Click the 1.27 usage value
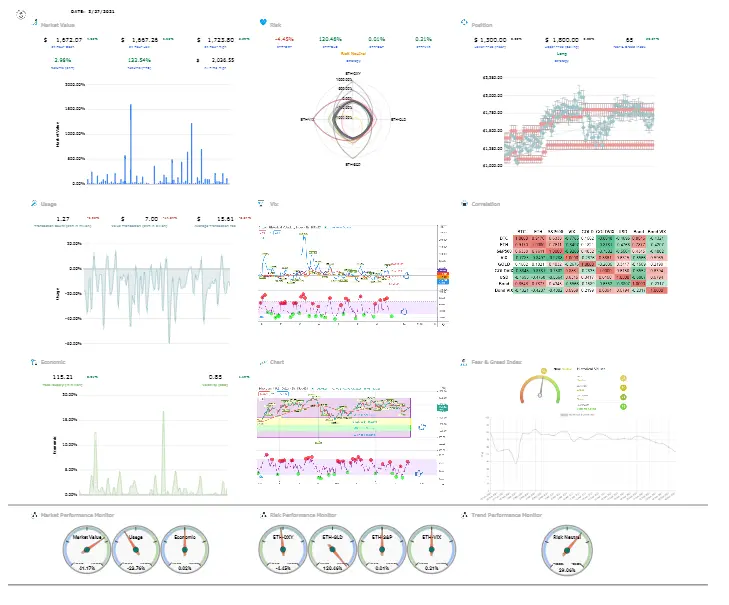 point(63,219)
